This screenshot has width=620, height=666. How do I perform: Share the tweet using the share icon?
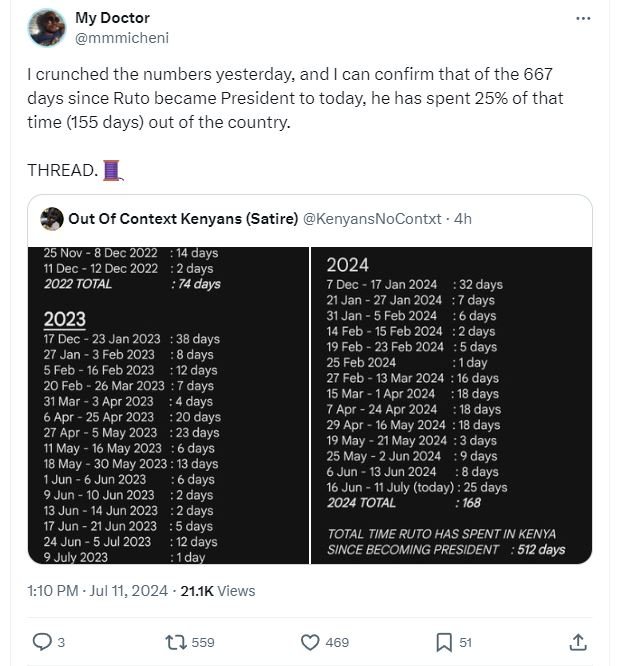click(x=578, y=642)
